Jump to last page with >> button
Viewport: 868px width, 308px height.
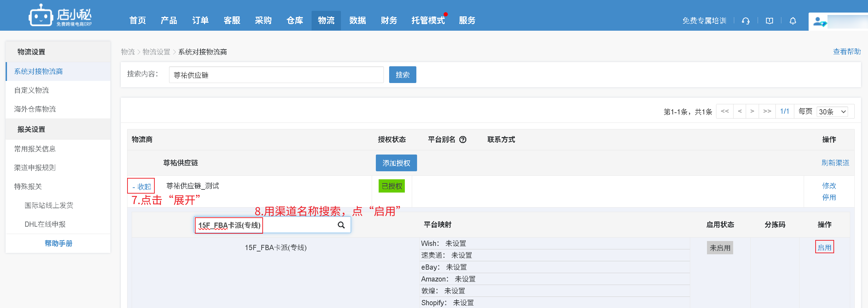pyautogui.click(x=767, y=111)
